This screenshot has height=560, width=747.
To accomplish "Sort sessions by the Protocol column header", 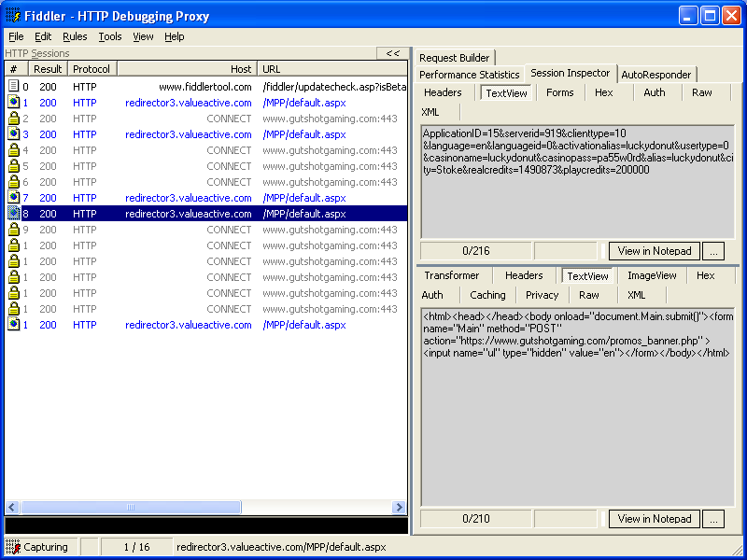I will point(92,69).
